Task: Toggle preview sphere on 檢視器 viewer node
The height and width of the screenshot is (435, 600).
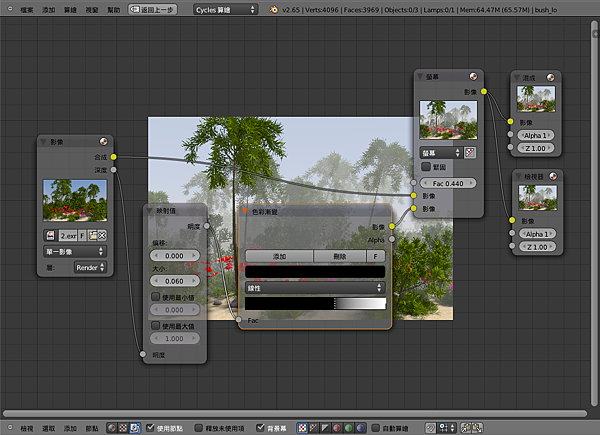Action: [553, 176]
